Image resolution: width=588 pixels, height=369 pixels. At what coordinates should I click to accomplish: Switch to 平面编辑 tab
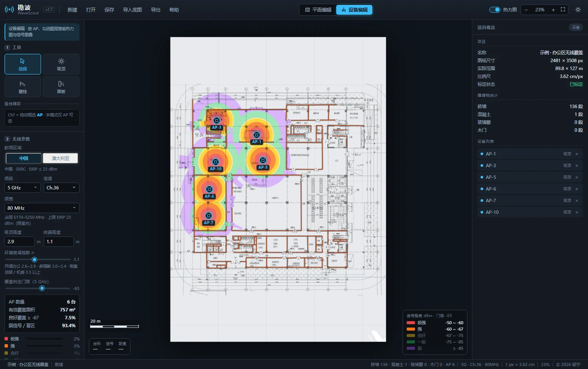click(x=318, y=10)
